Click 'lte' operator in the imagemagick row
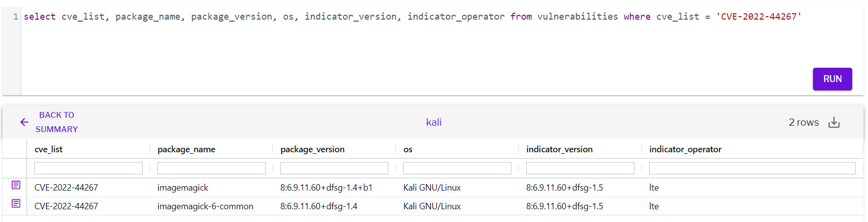Viewport: 868px width, 222px height. 654,188
